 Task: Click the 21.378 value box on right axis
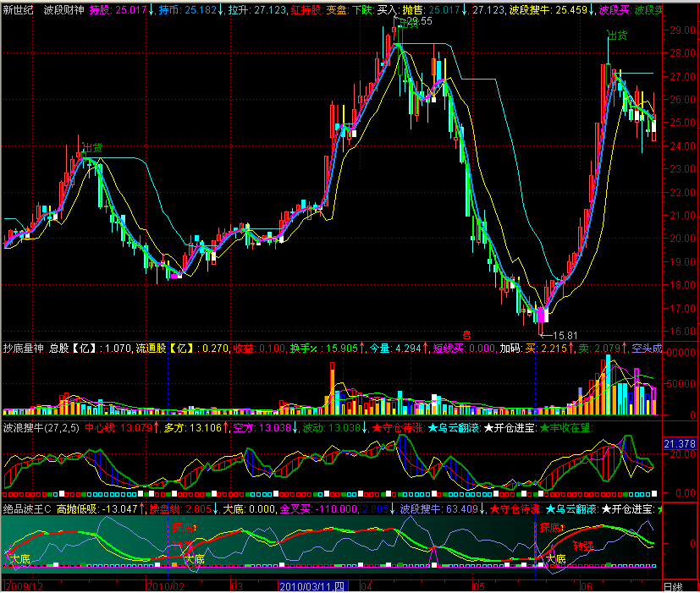[680, 444]
